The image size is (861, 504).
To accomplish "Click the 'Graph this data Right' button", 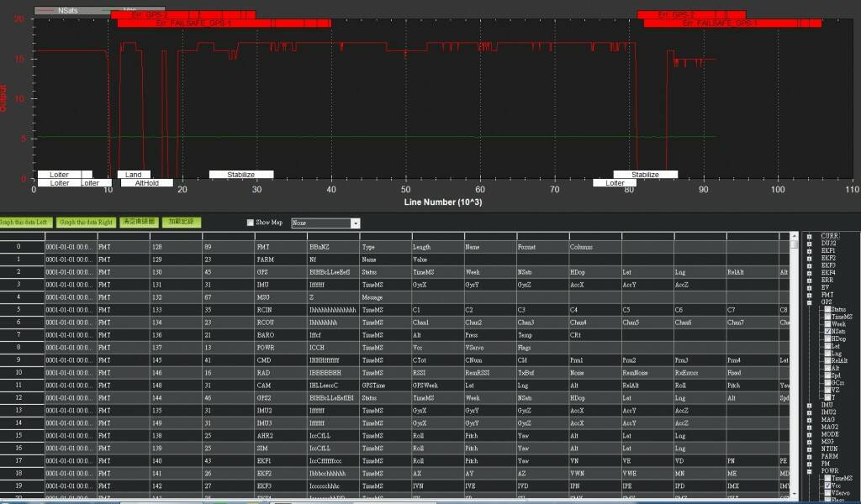I will click(86, 223).
